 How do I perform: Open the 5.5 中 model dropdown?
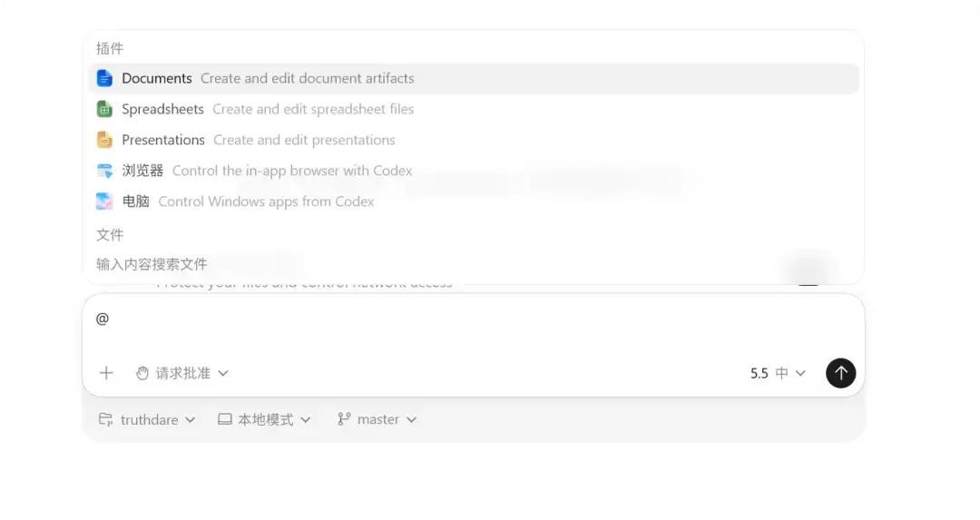[779, 373]
